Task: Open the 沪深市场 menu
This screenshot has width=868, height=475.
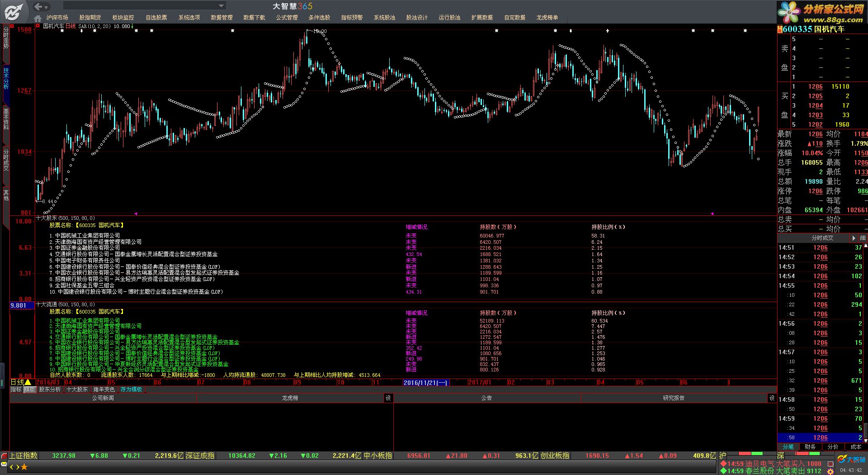Action: click(x=57, y=18)
